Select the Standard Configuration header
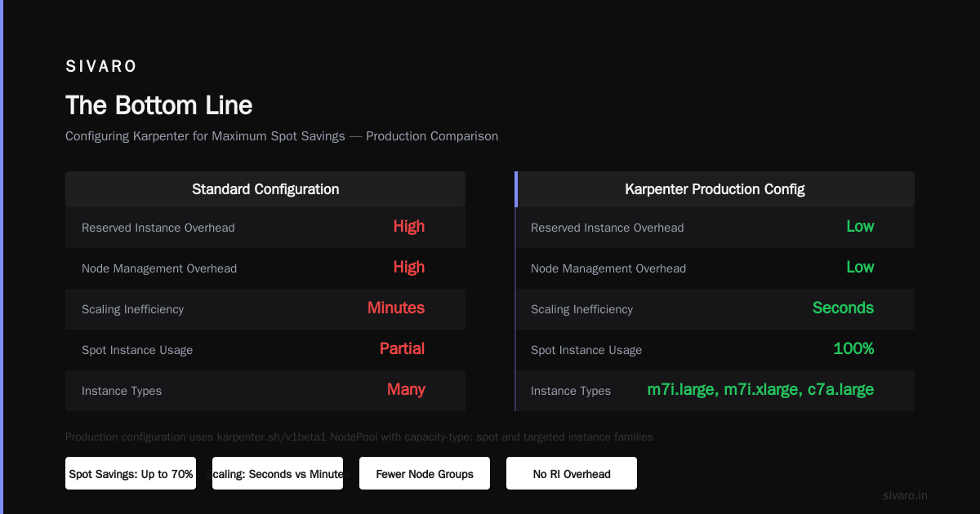 tap(265, 189)
